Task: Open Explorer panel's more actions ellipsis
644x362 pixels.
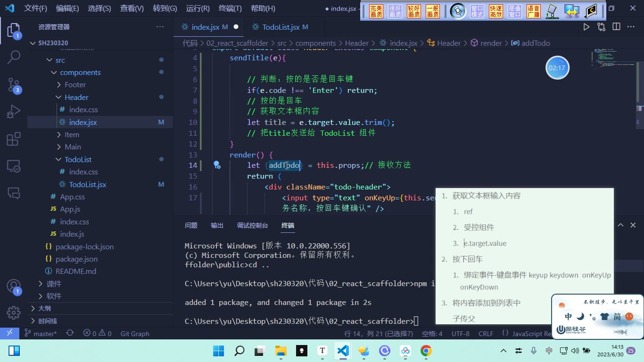Action: (160, 27)
